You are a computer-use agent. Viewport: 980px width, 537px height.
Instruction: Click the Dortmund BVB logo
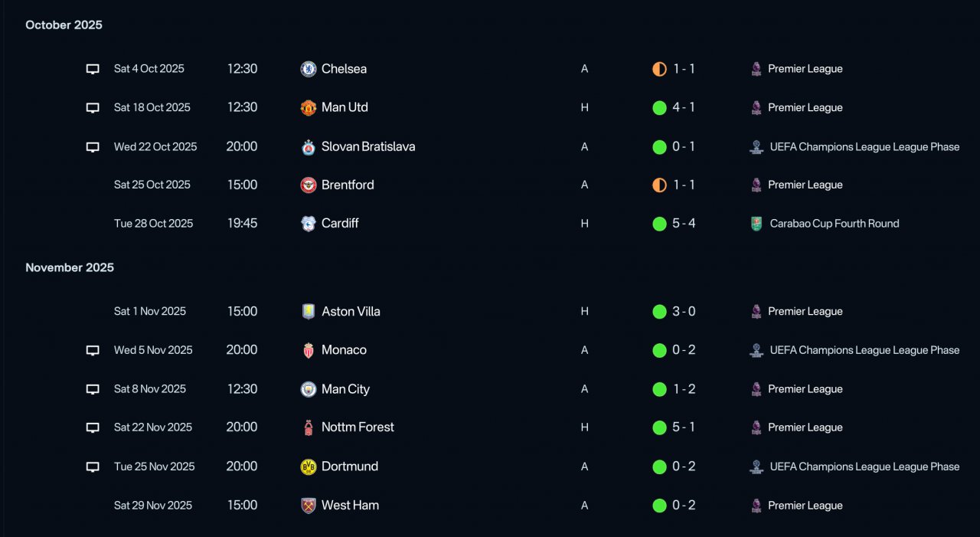tap(309, 467)
